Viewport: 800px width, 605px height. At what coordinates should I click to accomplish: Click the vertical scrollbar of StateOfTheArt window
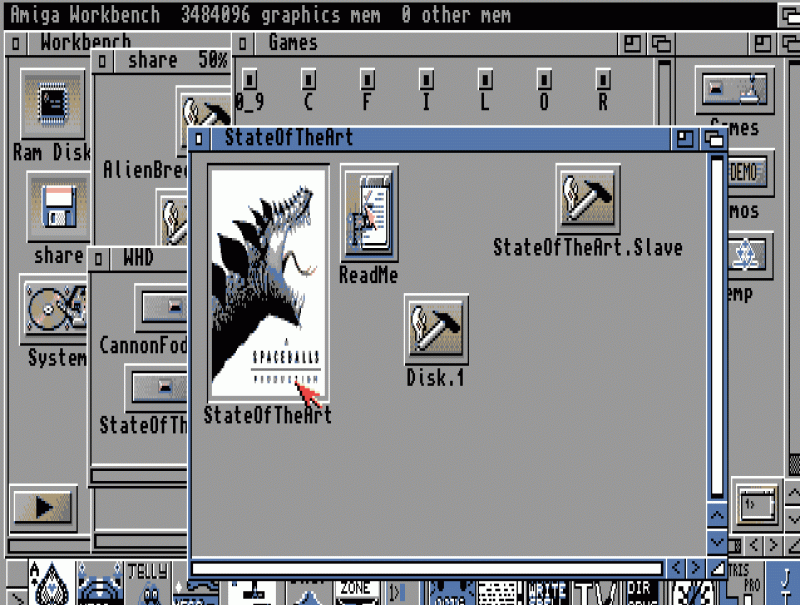[717, 327]
